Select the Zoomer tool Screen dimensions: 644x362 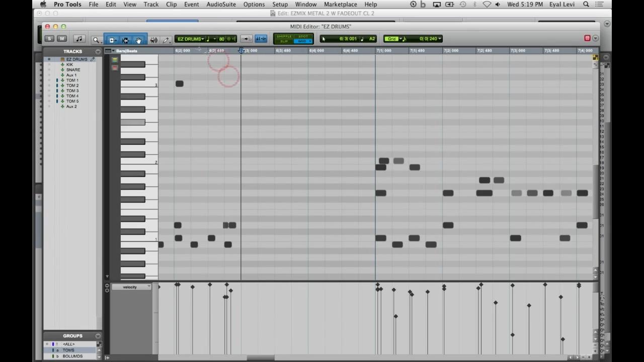click(x=96, y=40)
